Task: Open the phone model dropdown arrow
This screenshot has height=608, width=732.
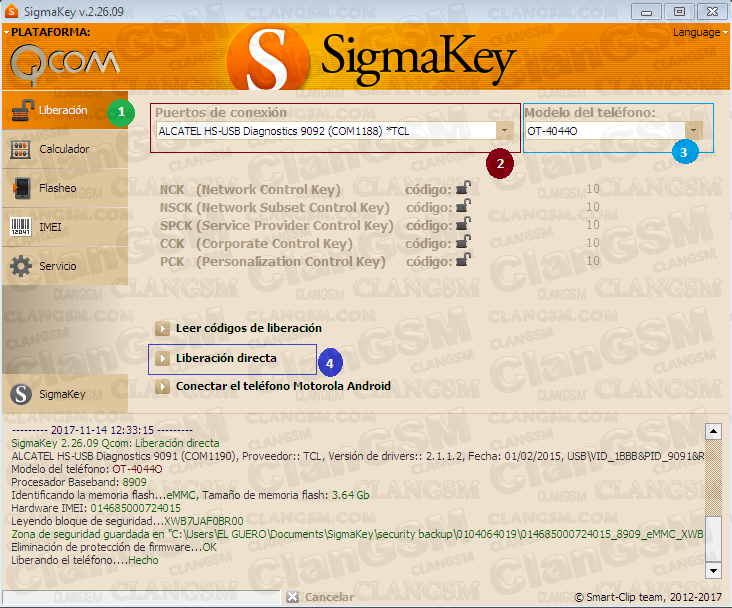Action: click(x=693, y=130)
